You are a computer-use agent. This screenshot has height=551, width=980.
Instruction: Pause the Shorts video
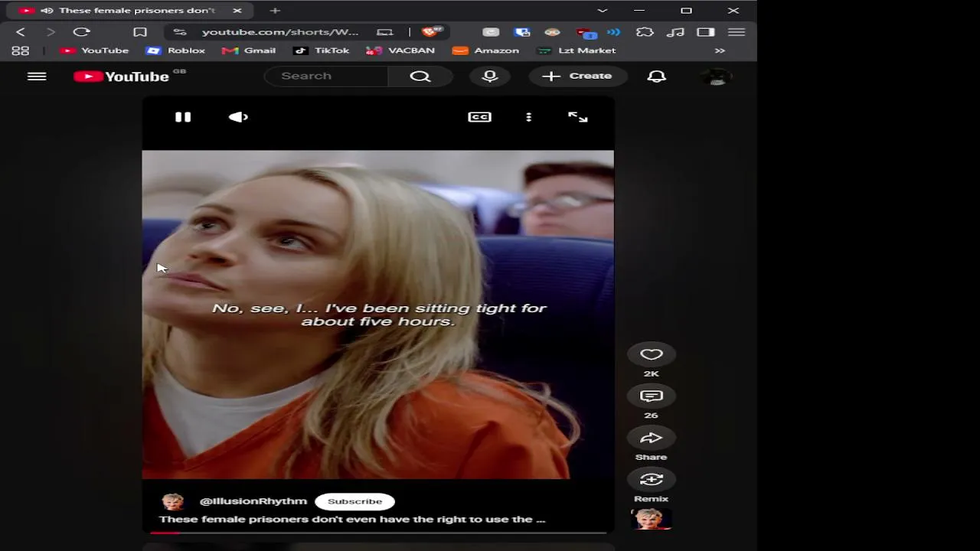pyautogui.click(x=183, y=117)
